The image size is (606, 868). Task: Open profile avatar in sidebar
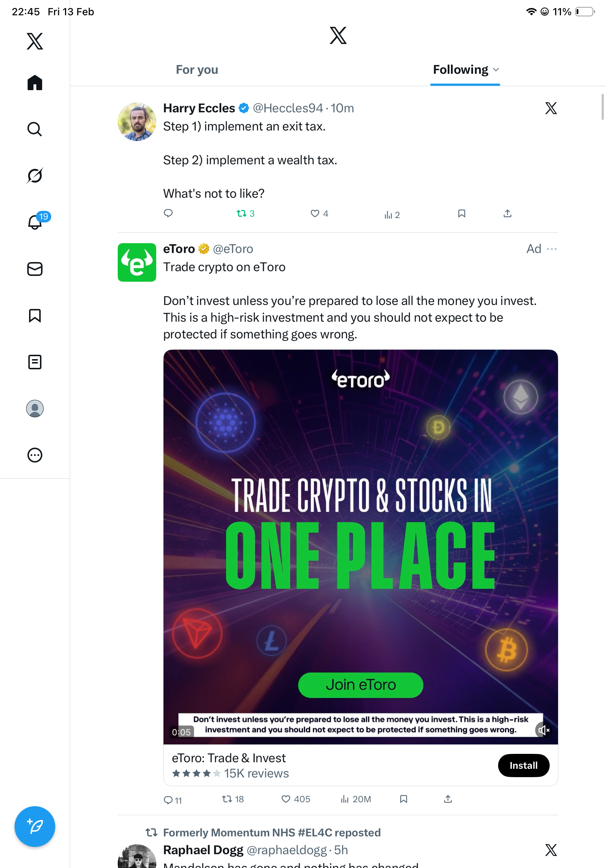tap(35, 409)
